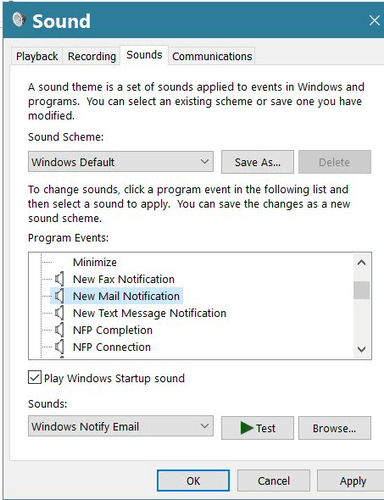Viewport: 384px width, 500px height.
Task: Click speaker icon beside New Text Message Notification
Action: (x=59, y=313)
